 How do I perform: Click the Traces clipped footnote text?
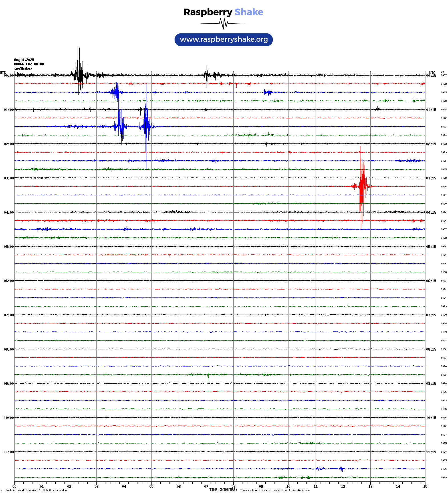[x=275, y=490]
